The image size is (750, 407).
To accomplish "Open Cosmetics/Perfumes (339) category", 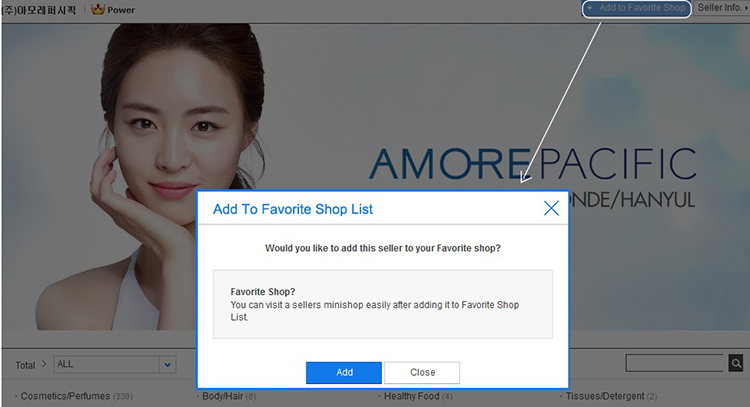I will tap(77, 396).
